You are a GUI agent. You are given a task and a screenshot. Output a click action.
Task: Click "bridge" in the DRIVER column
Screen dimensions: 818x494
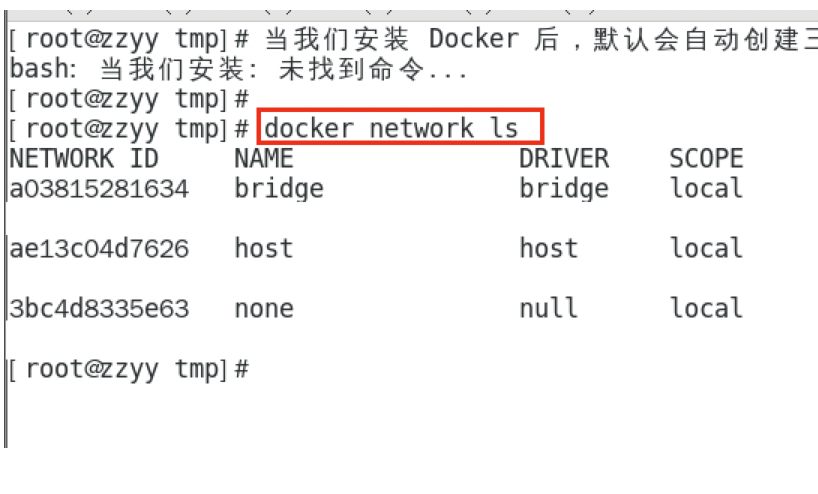(564, 189)
